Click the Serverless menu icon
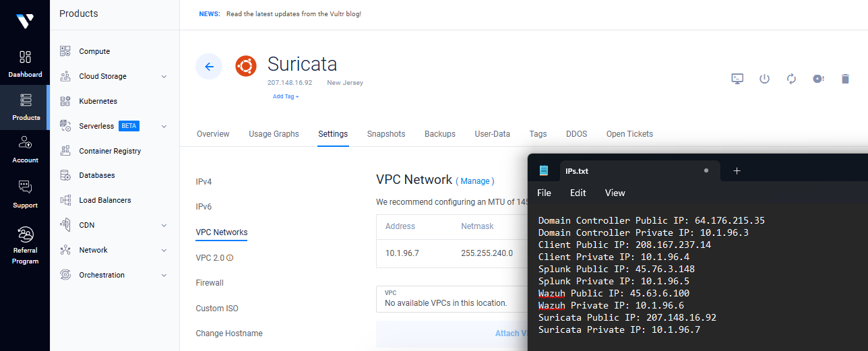The width and height of the screenshot is (868, 351). [65, 125]
